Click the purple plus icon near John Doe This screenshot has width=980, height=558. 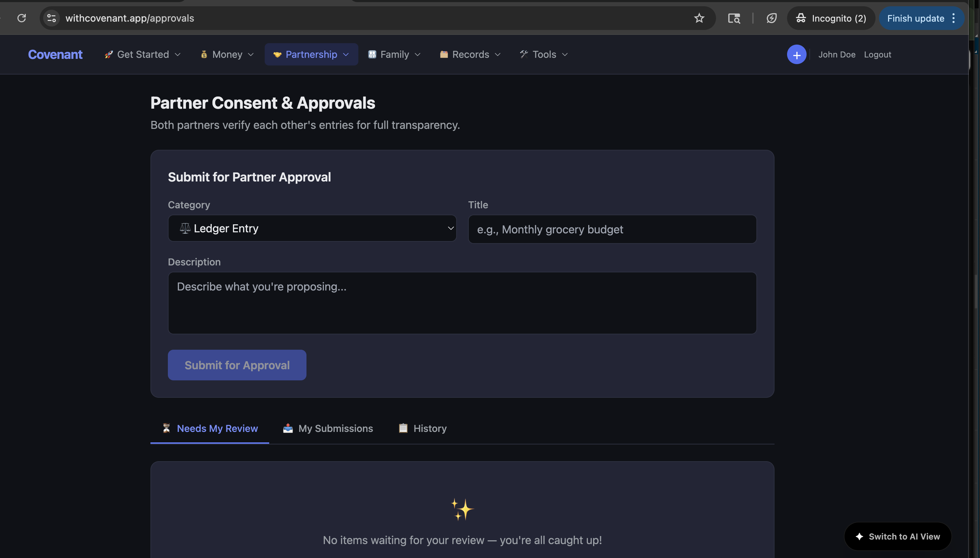(796, 54)
